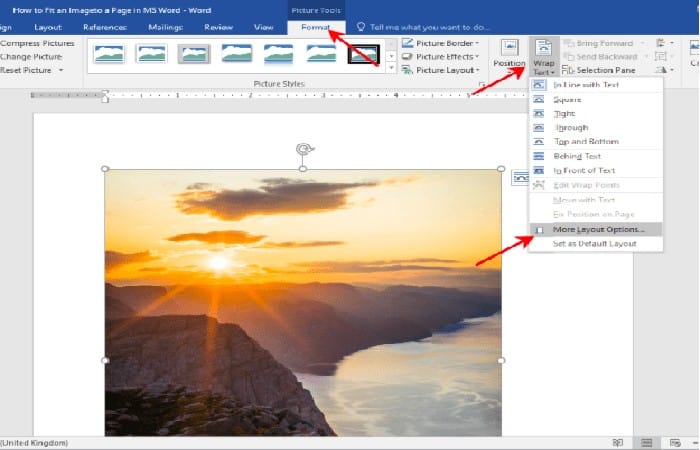
Task: Click Set as Default Layout
Action: click(x=594, y=243)
